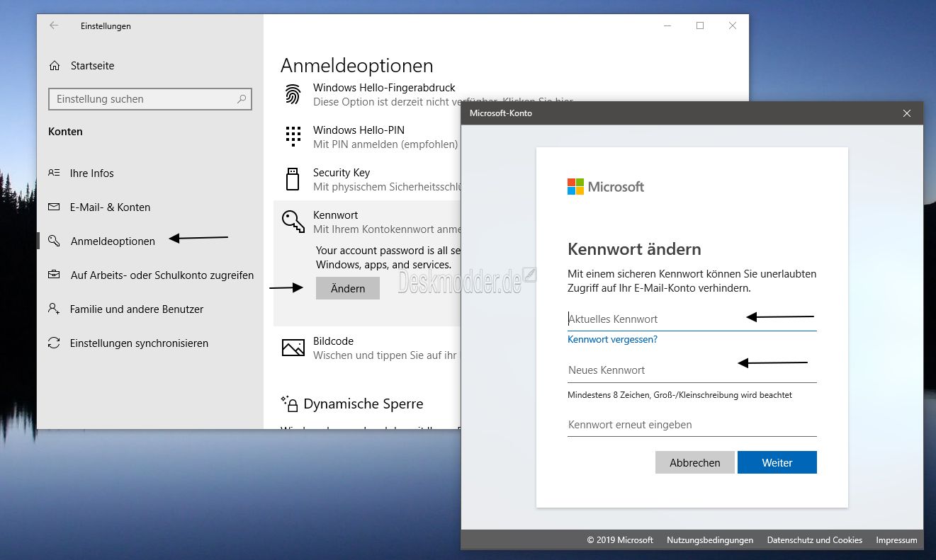Click the Weiter button
Image resolution: width=936 pixels, height=560 pixels.
point(777,462)
